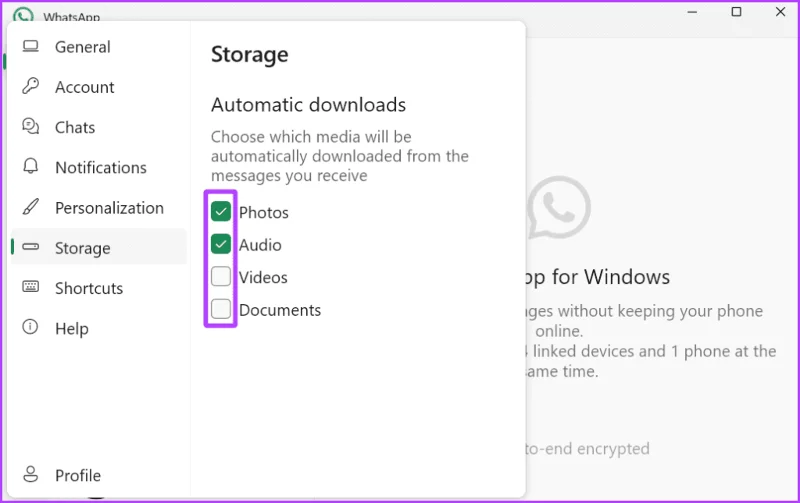The height and width of the screenshot is (503, 800).
Task: Click the Shortcuts keyboard icon
Action: (x=31, y=287)
